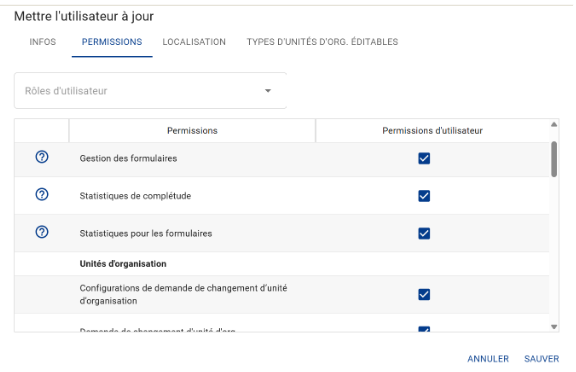Viewport: 576px width, 372px height.
Task: Click the scroll up arrow of table
Action: (554, 124)
